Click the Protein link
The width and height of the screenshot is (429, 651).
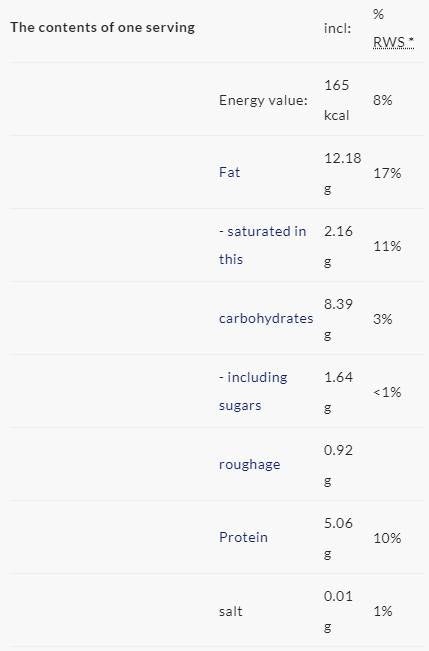(243, 537)
